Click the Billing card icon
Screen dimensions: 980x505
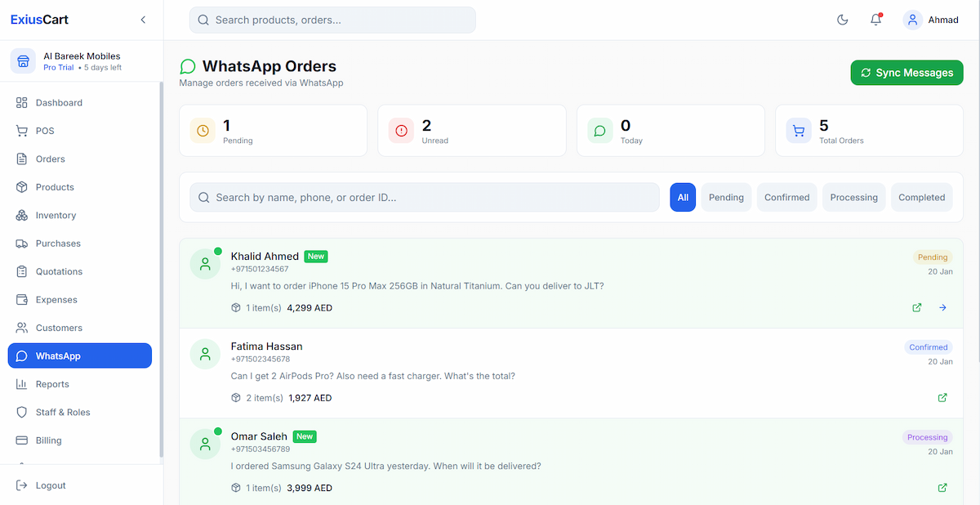(22, 440)
